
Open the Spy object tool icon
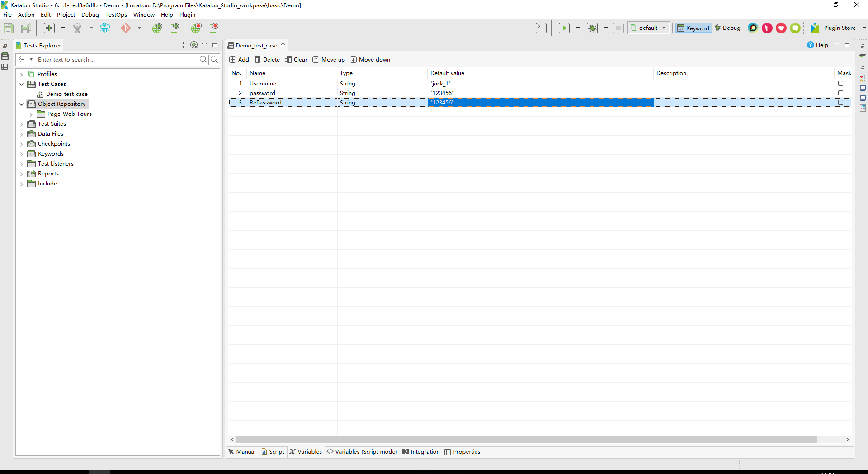[78, 28]
